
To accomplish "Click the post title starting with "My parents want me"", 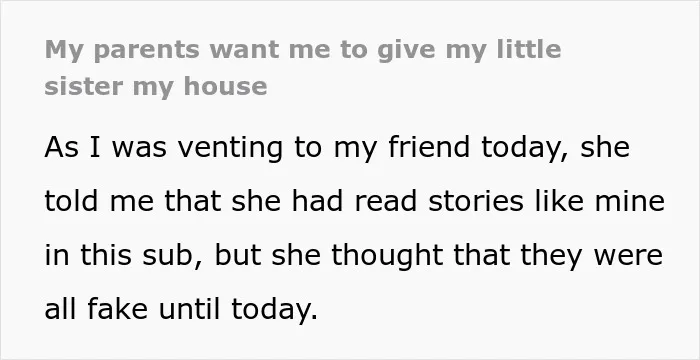I will [303, 68].
